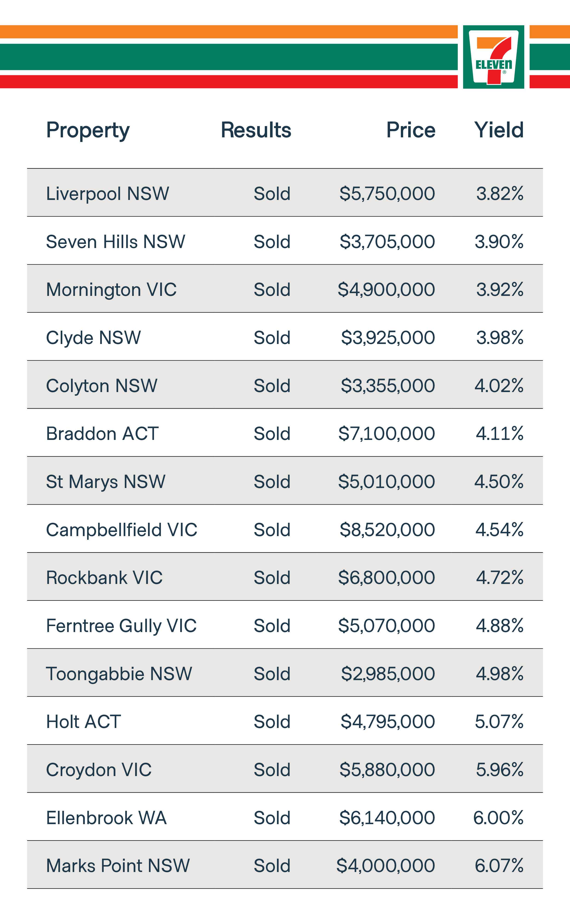Image resolution: width=570 pixels, height=924 pixels.
Task: Click the Holt ACT price $4,795,000
Action: [x=388, y=721]
